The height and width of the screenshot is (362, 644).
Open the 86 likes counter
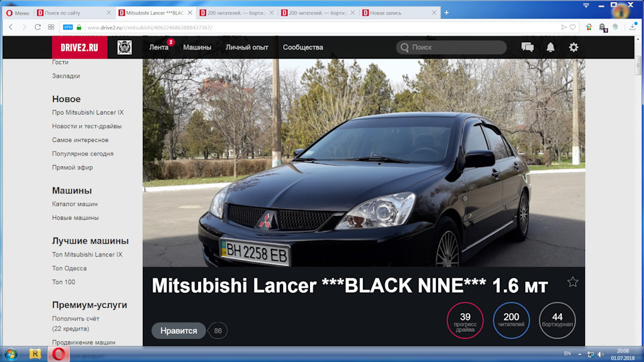(x=217, y=330)
